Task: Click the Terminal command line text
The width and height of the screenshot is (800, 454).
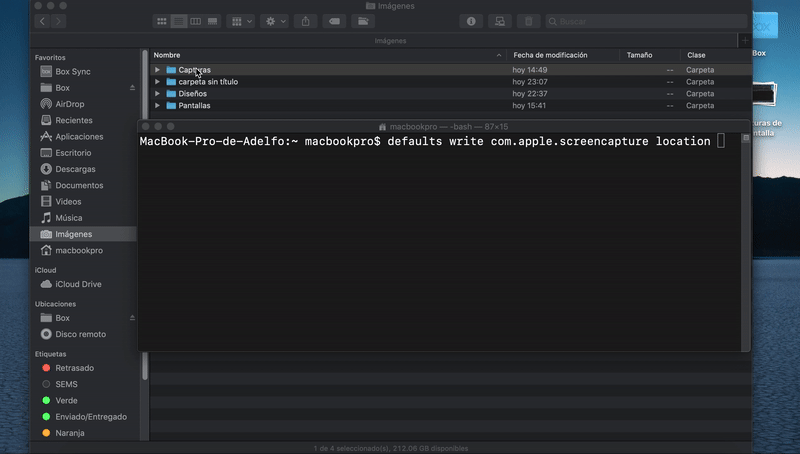Action: click(x=425, y=141)
